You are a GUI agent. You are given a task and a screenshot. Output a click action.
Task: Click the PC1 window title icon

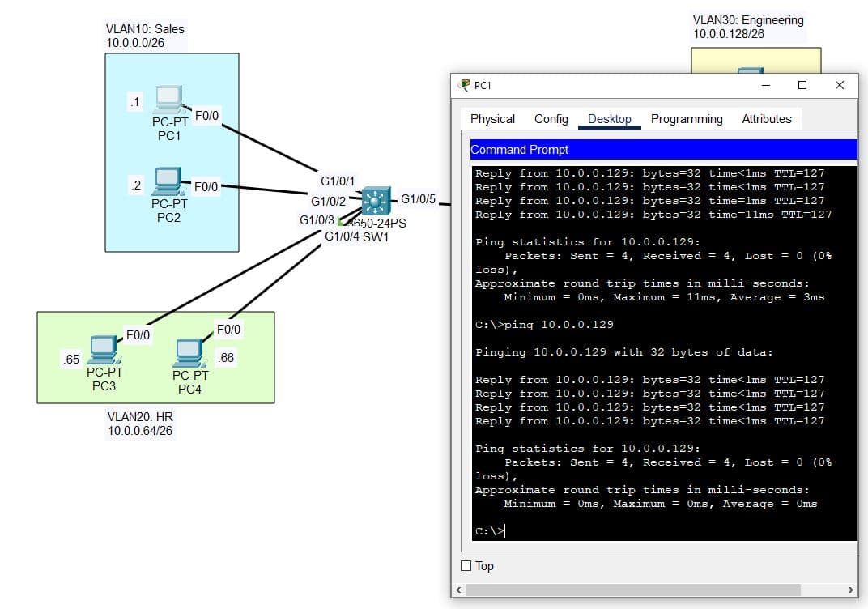click(x=464, y=85)
